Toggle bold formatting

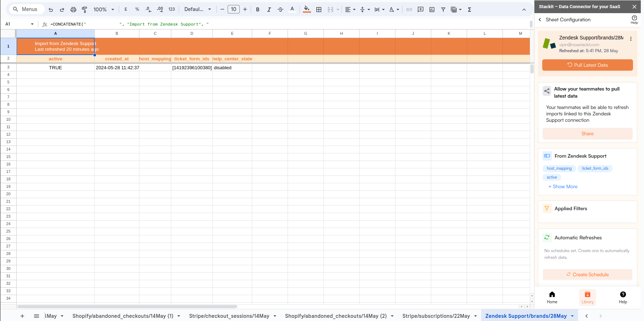coord(258,10)
